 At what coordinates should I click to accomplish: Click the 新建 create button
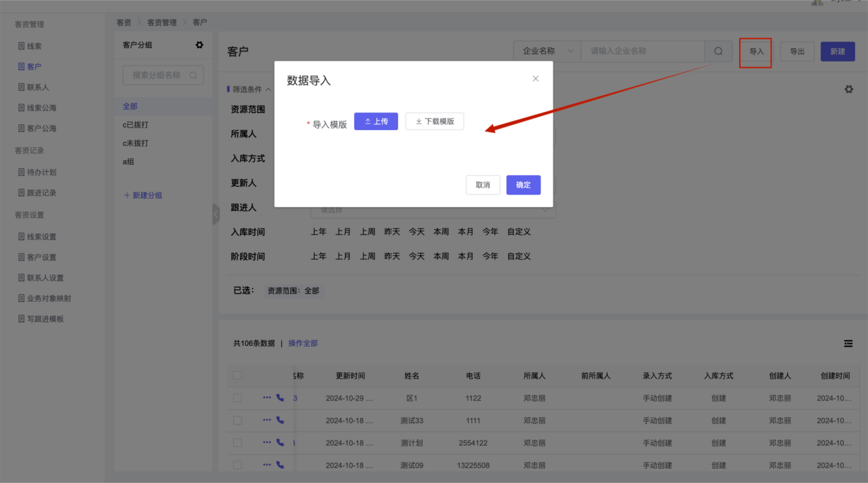[x=837, y=52]
